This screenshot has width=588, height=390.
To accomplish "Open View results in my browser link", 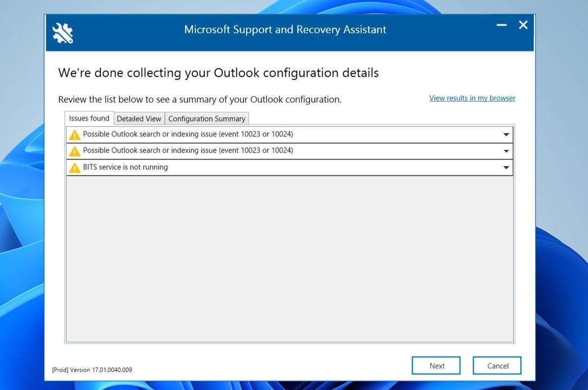I will point(472,98).
